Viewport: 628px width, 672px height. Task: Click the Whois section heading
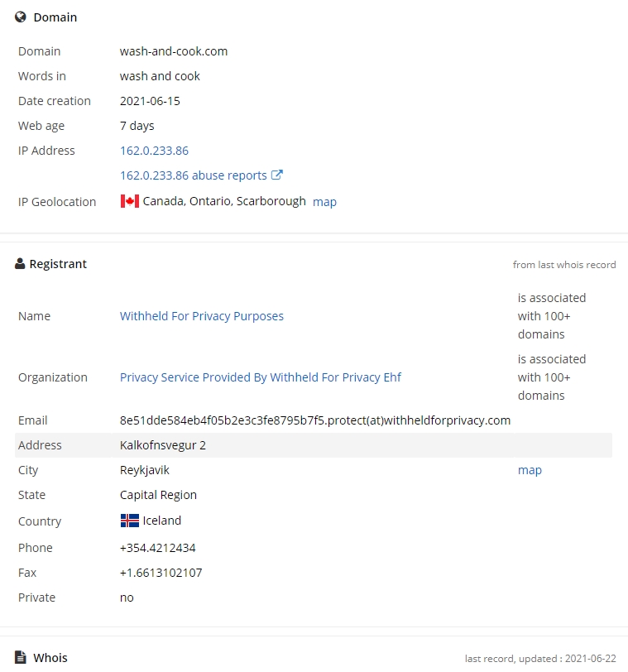coord(50,658)
